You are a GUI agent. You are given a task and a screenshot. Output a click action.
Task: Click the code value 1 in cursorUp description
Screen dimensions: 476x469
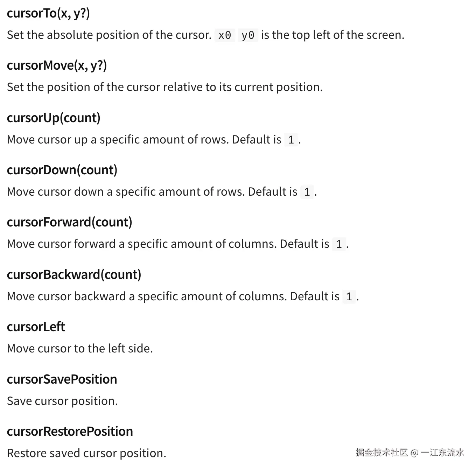[x=291, y=140]
